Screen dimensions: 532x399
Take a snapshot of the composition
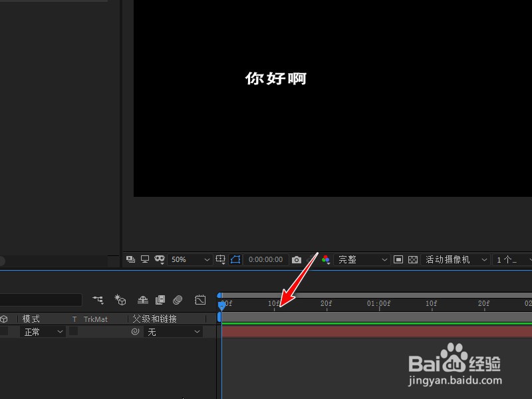coord(296,259)
